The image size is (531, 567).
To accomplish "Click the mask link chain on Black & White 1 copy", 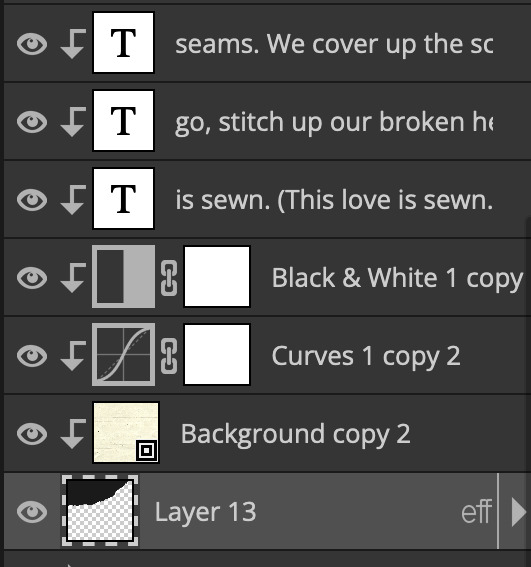I will tap(169, 278).
